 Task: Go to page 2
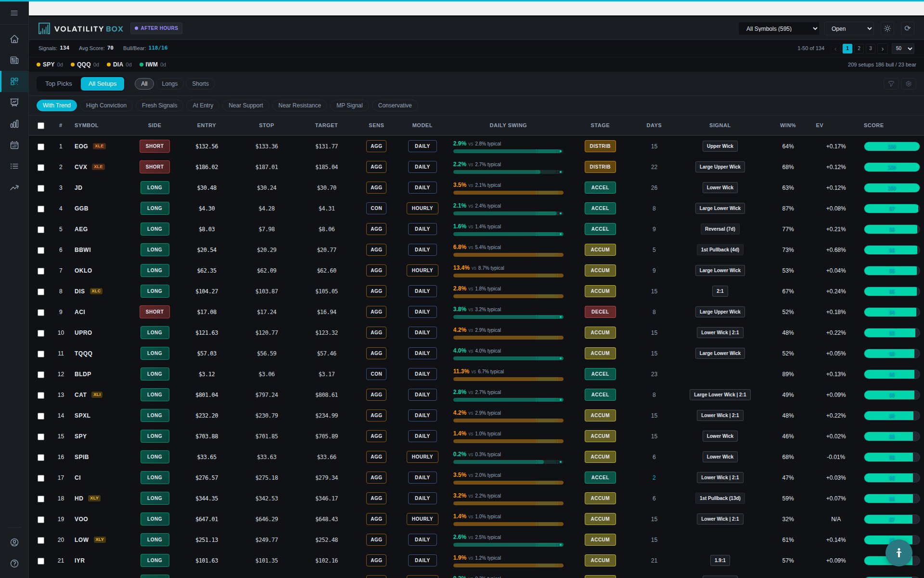(x=859, y=49)
